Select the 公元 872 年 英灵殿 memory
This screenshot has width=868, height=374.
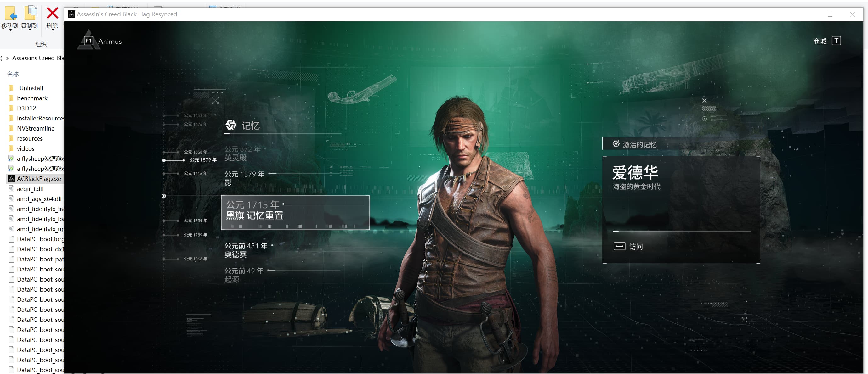coord(243,153)
